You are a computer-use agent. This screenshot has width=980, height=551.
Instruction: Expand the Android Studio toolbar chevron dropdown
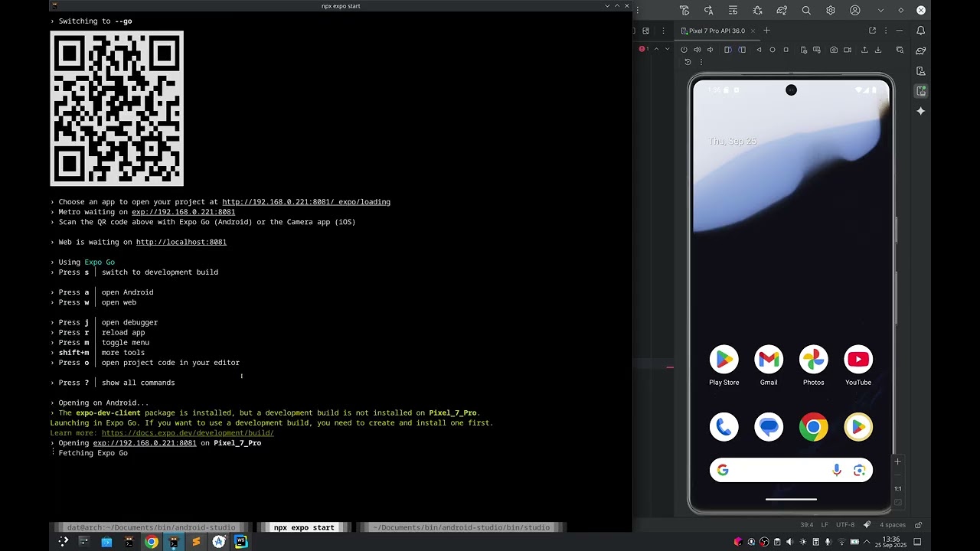880,11
